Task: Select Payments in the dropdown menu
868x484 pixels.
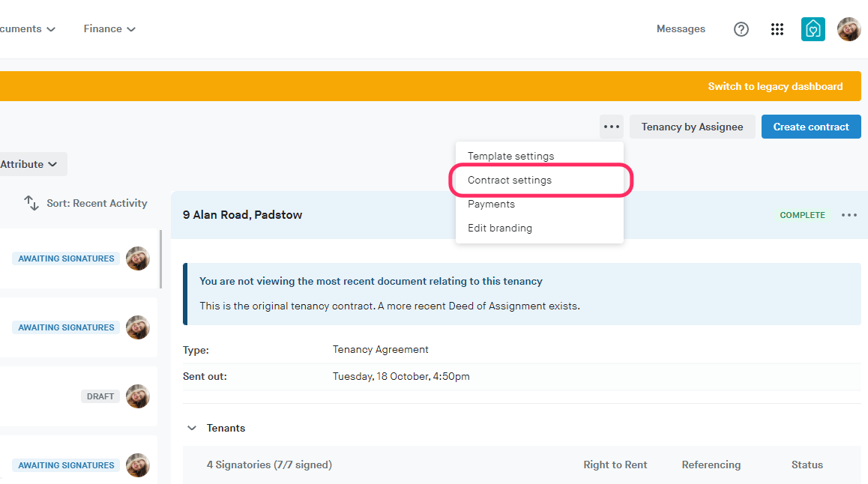Action: 491,204
